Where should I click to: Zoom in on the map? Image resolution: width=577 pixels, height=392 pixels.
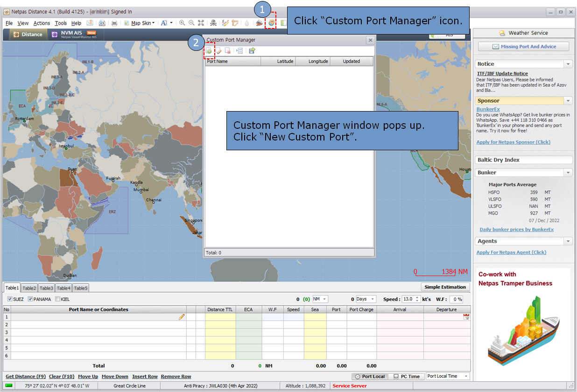click(x=182, y=23)
